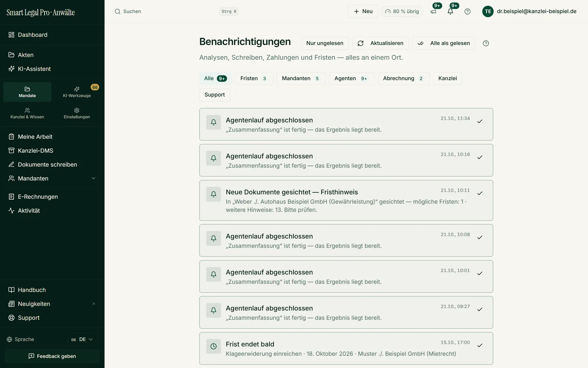Open Dashboard in sidebar
The image size is (588, 368).
click(x=52, y=35)
